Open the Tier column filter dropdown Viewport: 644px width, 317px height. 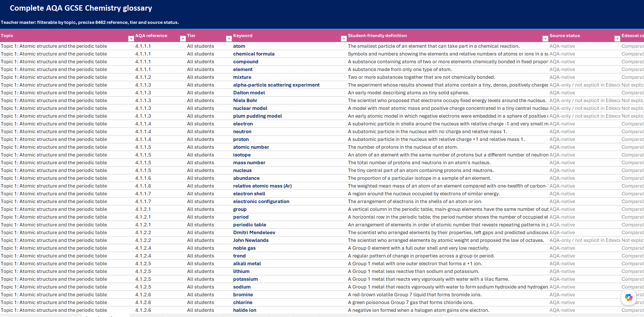(229, 39)
